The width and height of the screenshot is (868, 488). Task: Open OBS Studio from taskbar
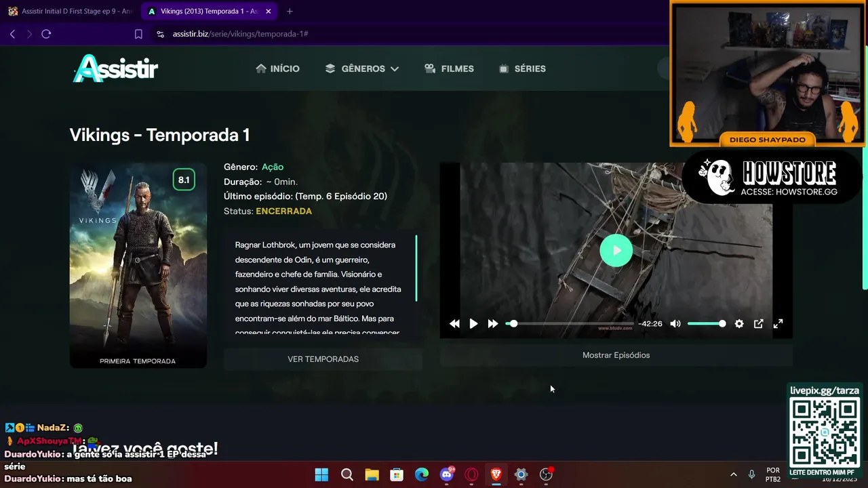coord(546,474)
